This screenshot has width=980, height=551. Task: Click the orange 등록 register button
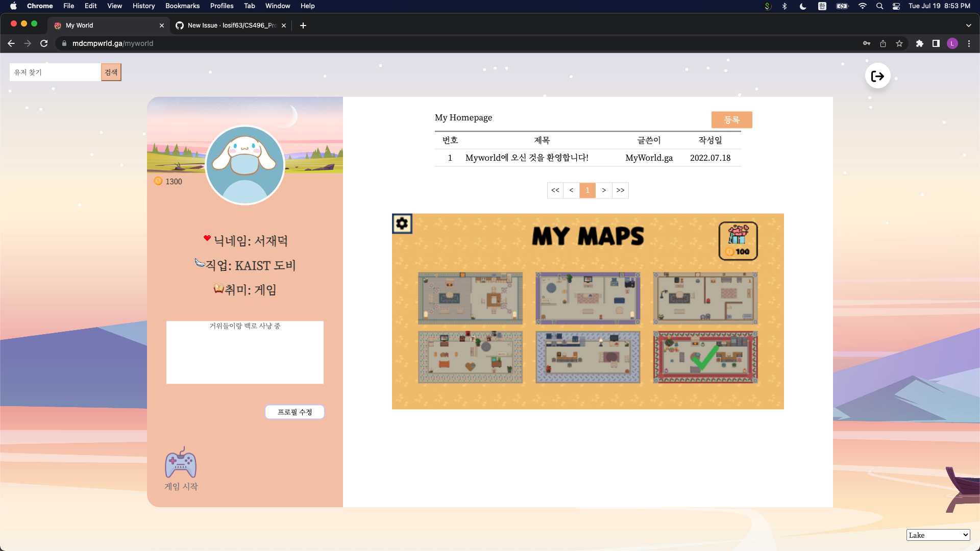pyautogui.click(x=732, y=120)
